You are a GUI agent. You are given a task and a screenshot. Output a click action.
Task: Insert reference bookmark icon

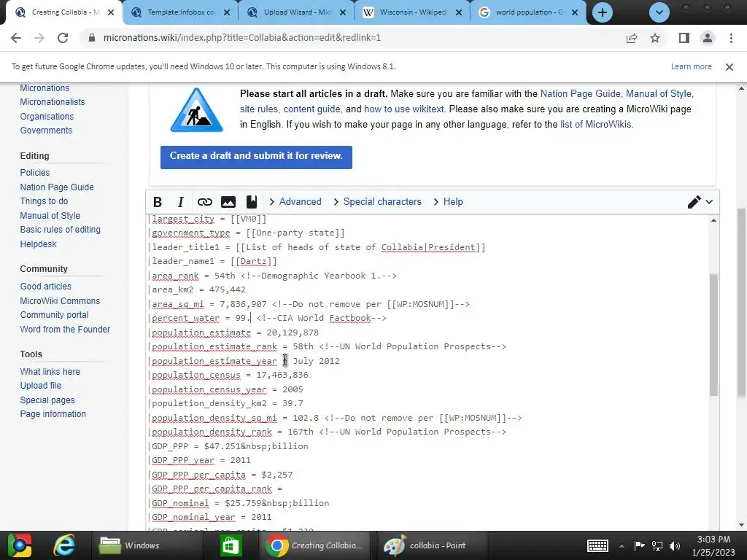[252, 202]
